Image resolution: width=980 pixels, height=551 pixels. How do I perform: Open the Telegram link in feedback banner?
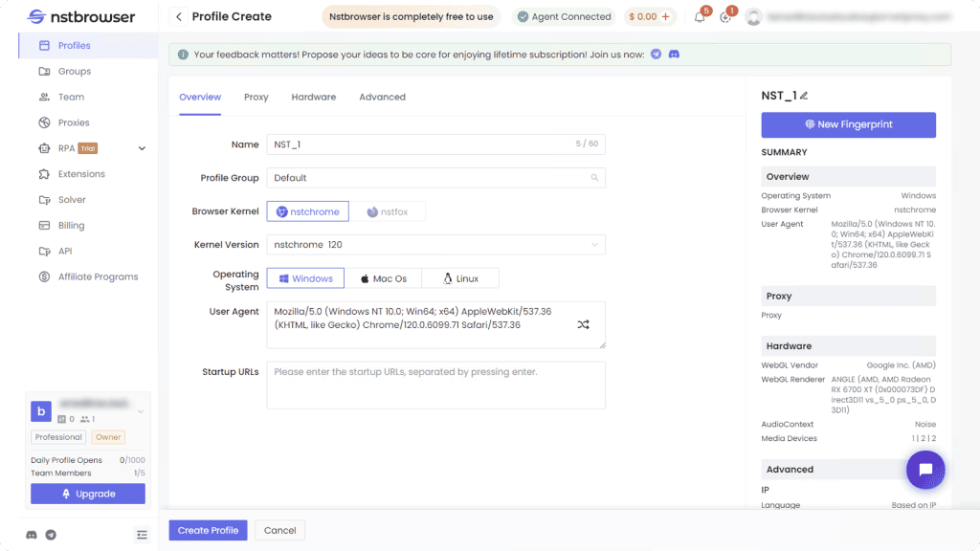coord(656,55)
